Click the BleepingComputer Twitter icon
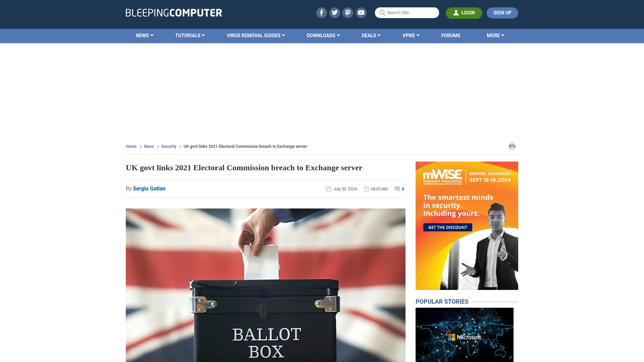644x362 pixels. coord(334,12)
